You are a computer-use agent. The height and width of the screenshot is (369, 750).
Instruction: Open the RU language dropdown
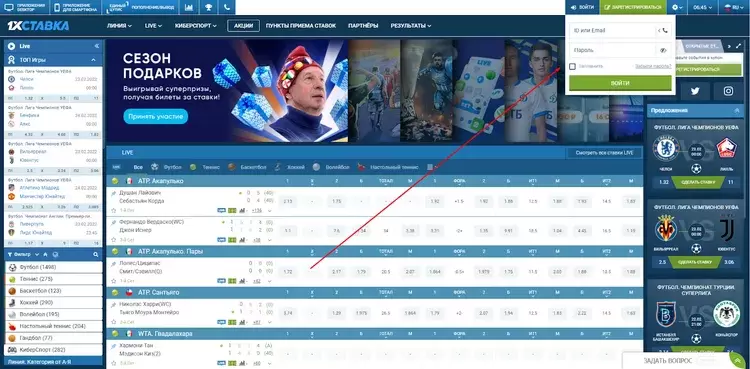click(732, 7)
